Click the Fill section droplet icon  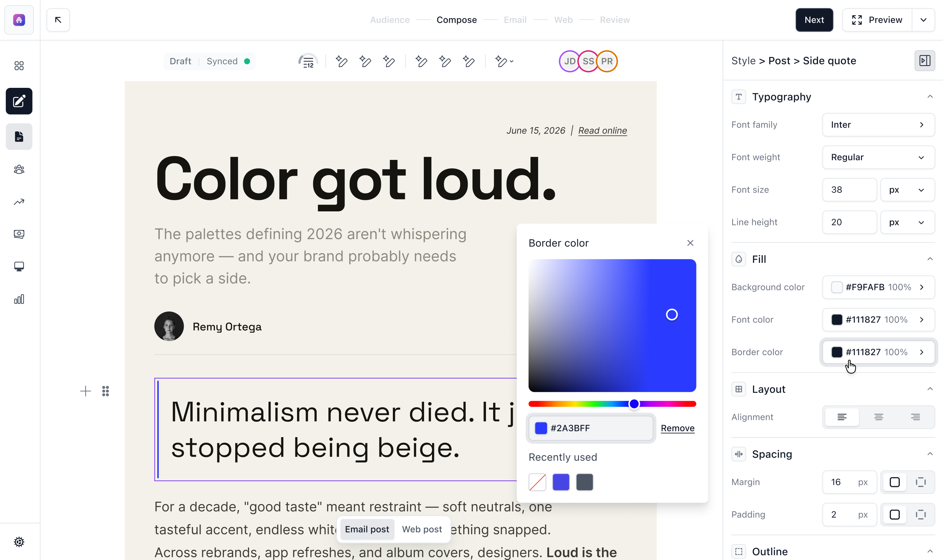[x=739, y=259]
